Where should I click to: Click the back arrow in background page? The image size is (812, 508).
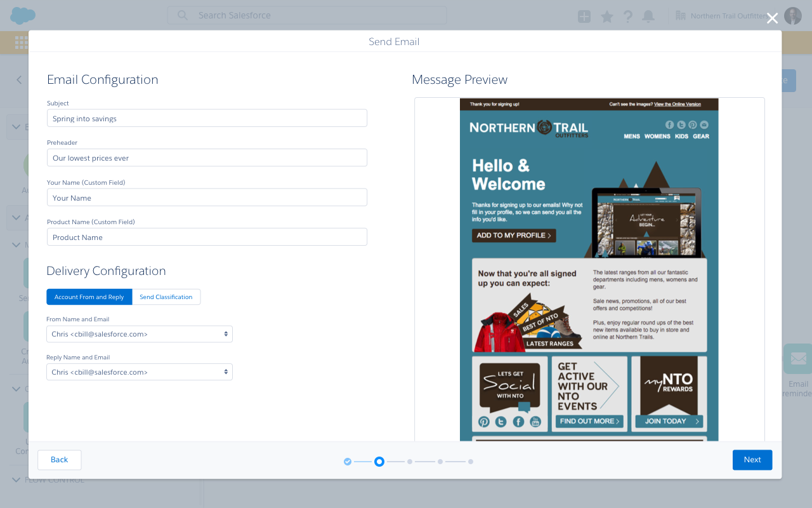(19, 80)
